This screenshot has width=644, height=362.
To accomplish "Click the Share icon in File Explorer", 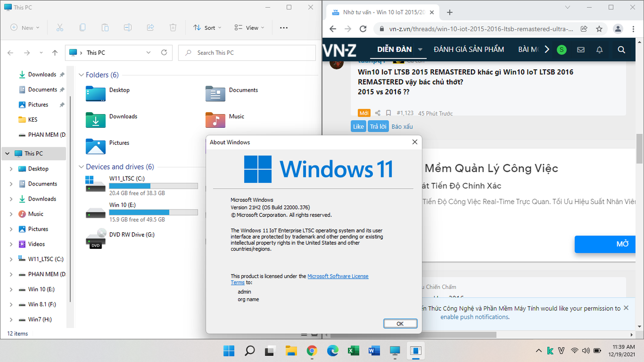I will (x=150, y=28).
